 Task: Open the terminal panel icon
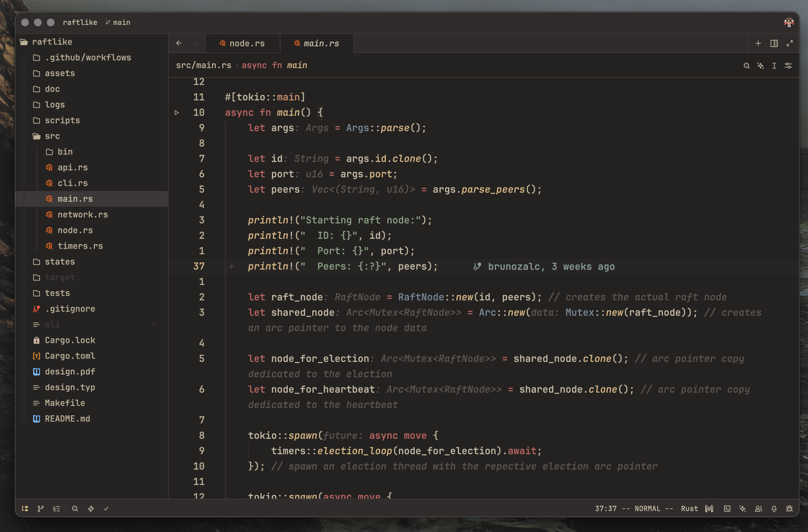coord(727,508)
